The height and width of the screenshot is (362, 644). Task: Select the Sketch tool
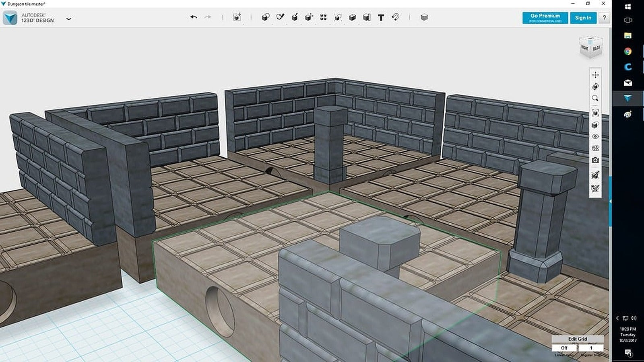pyautogui.click(x=280, y=17)
